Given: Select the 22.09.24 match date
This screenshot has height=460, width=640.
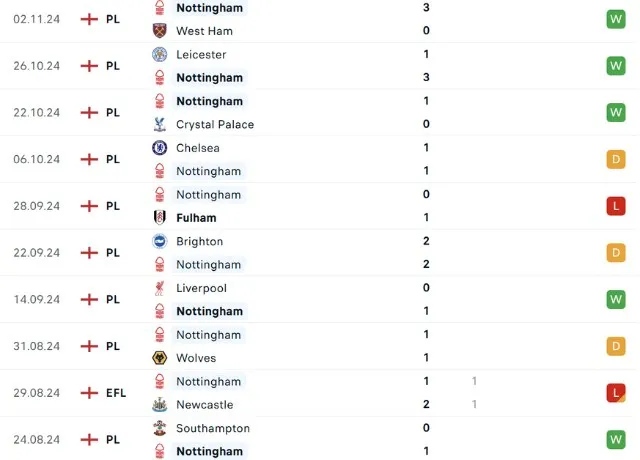Looking at the screenshot, I should (x=37, y=253).
